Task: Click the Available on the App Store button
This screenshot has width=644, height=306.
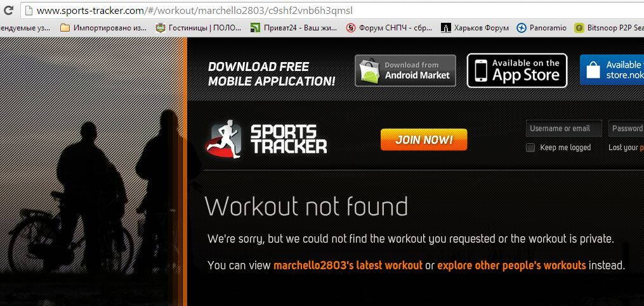Action: point(517,70)
